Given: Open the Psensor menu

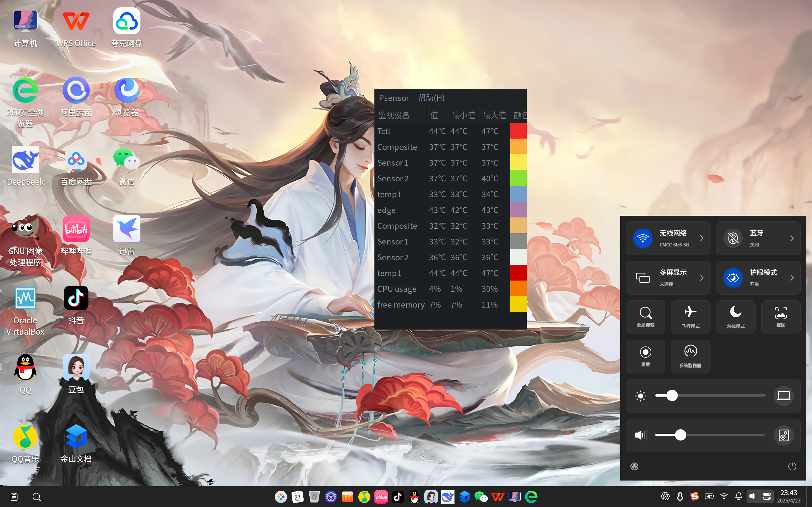Looking at the screenshot, I should pos(394,98).
